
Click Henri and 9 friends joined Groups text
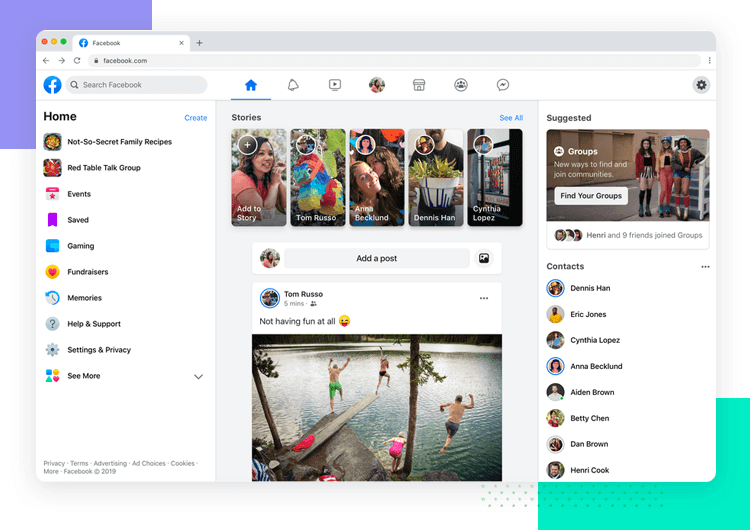[644, 235]
